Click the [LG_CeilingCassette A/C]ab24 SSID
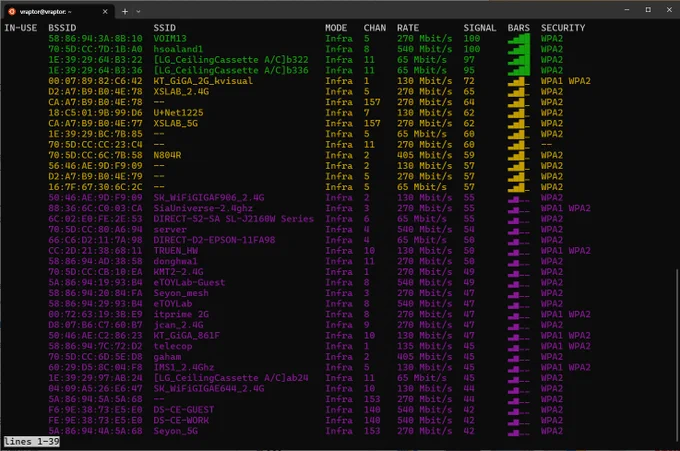 (231, 378)
